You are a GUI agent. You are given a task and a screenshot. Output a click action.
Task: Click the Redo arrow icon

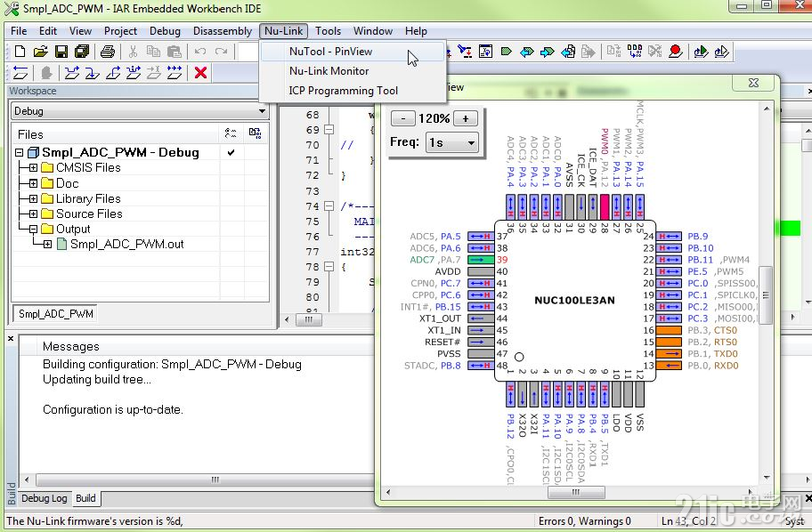221,52
